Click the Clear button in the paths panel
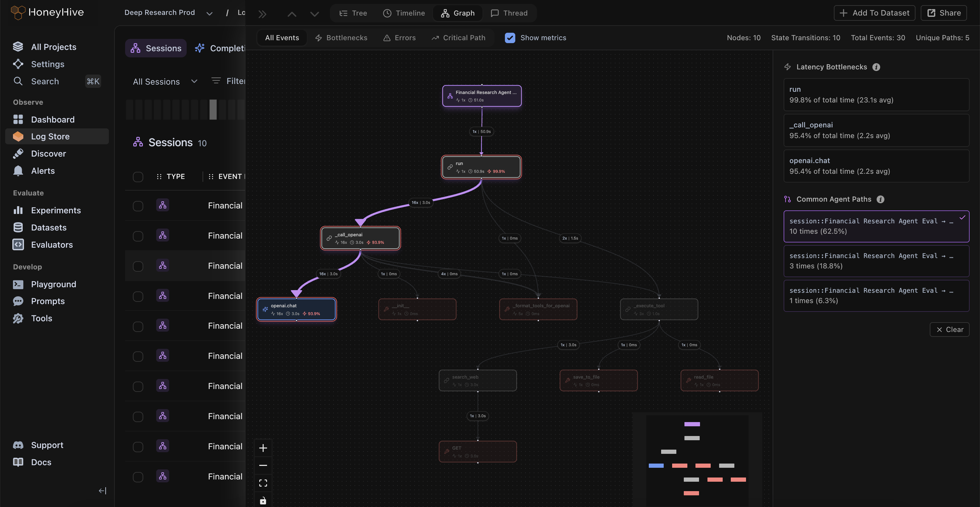 (949, 330)
